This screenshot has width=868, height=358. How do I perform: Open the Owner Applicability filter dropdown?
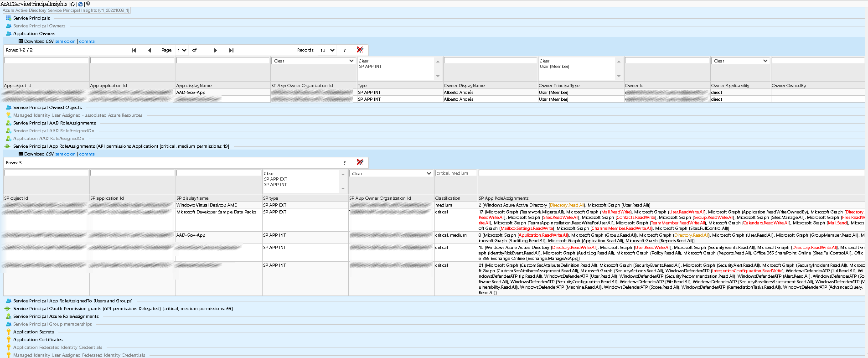tap(740, 61)
